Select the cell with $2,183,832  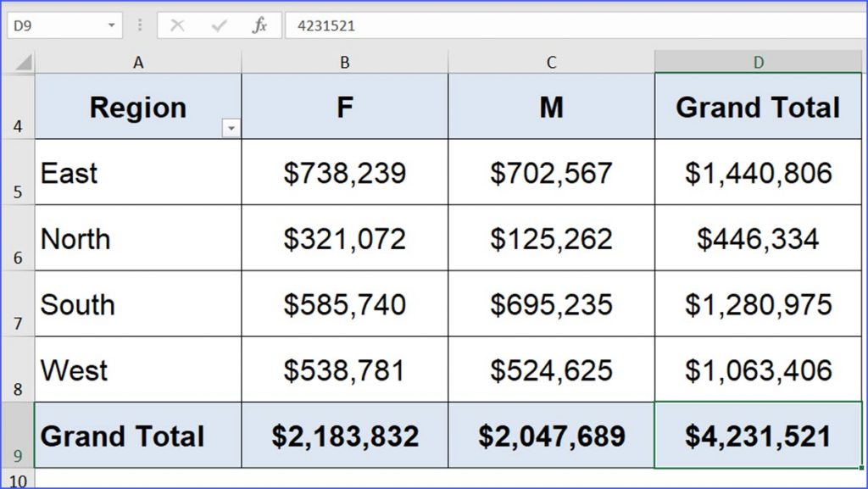(x=345, y=435)
